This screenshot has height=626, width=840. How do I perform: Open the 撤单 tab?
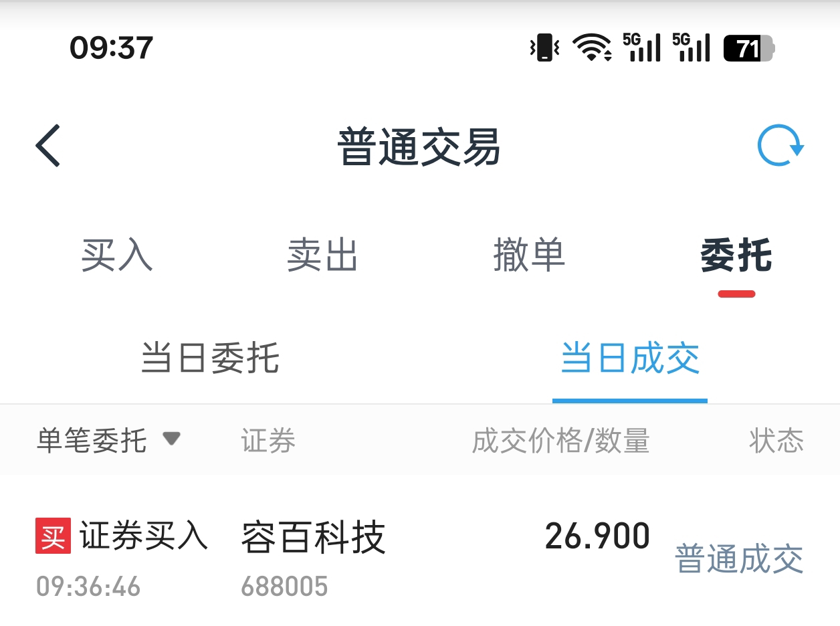(529, 255)
